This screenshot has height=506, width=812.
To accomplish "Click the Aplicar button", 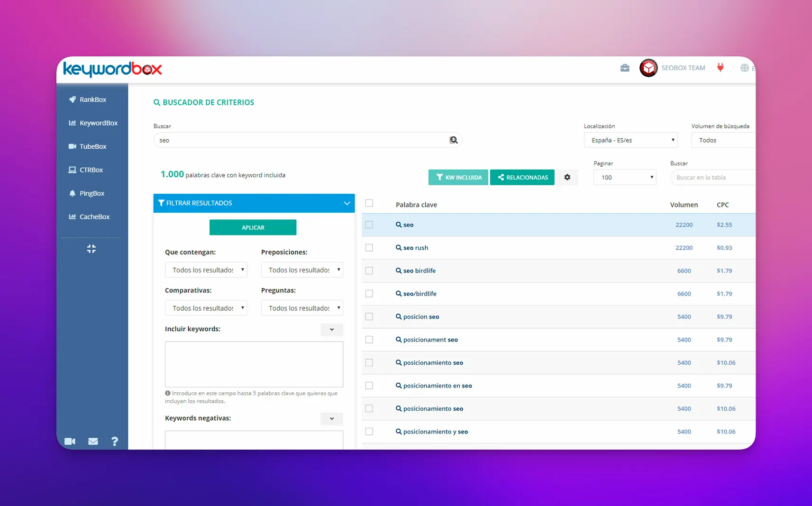I will coord(253,227).
